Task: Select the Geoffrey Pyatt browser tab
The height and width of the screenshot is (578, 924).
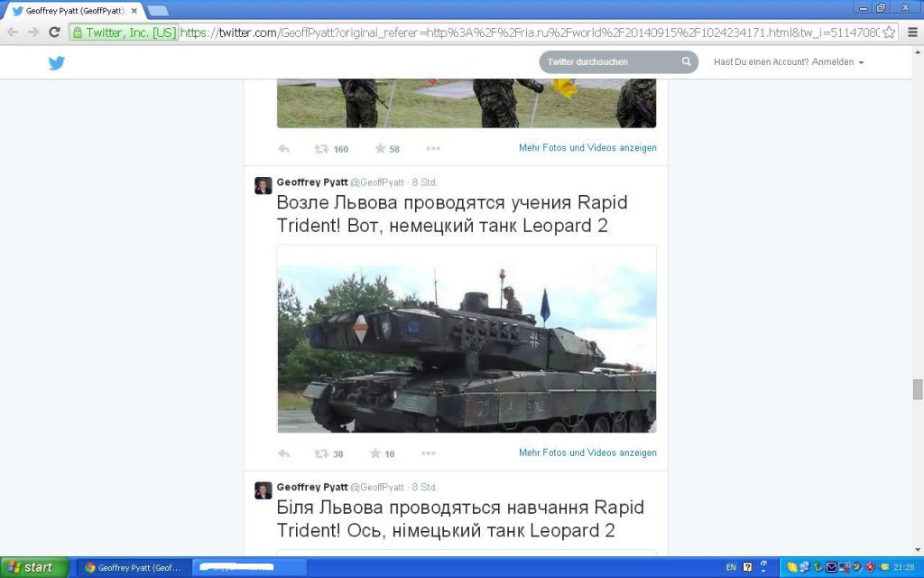Action: (x=75, y=11)
